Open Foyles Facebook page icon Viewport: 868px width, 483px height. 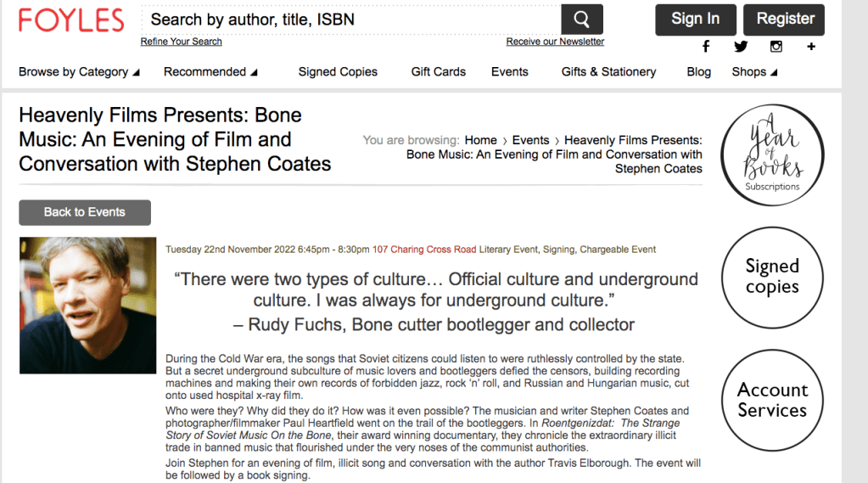705,47
